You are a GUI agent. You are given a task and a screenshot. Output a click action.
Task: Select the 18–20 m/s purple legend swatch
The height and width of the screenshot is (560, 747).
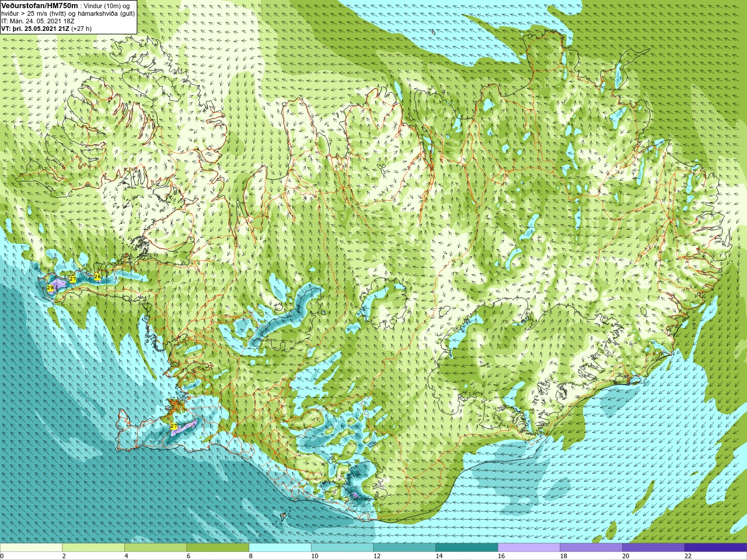[591, 548]
